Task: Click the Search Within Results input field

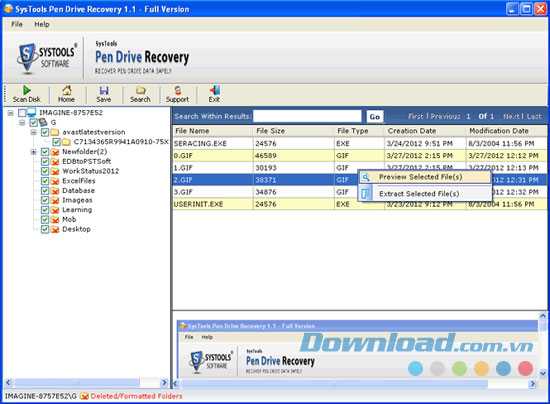Action: [x=307, y=116]
